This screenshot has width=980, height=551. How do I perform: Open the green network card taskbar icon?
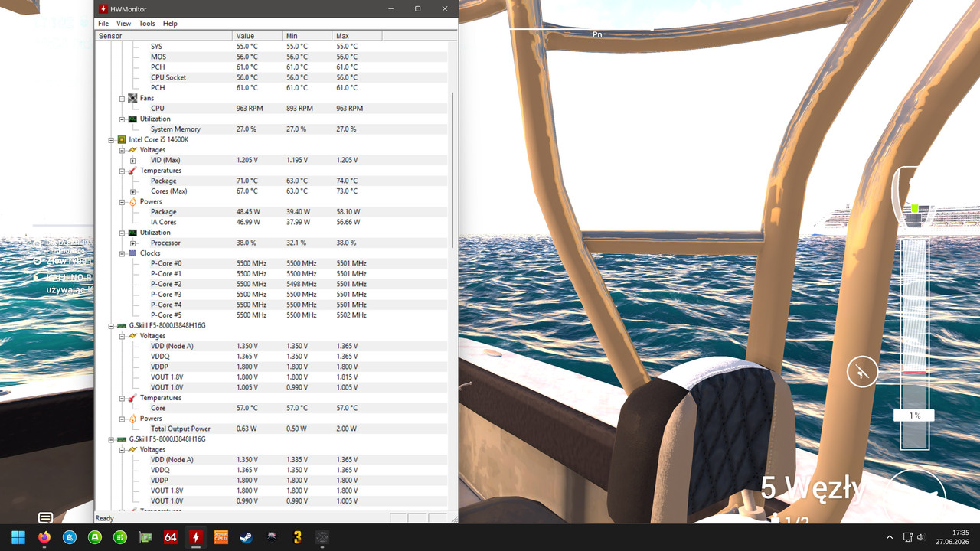point(145,537)
